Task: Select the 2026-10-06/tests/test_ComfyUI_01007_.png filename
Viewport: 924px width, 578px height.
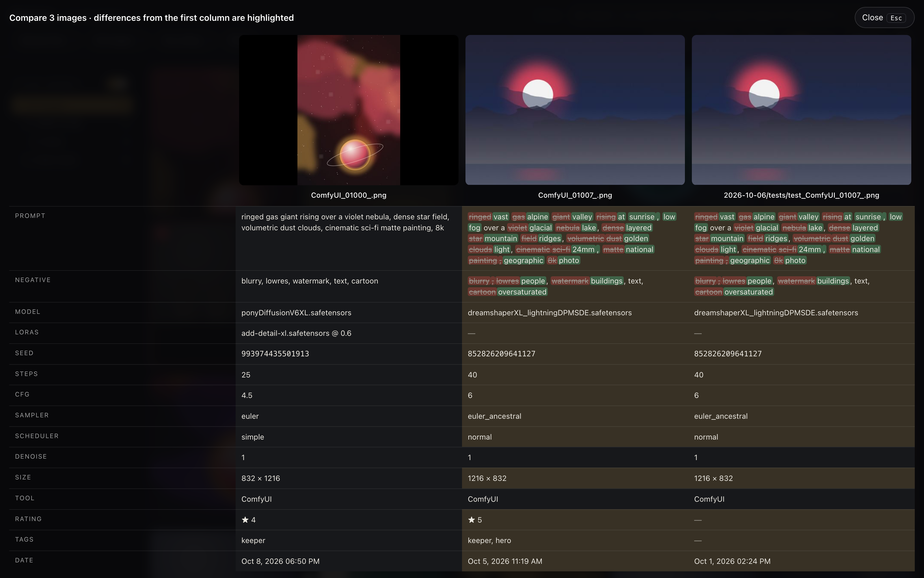Action: (802, 195)
